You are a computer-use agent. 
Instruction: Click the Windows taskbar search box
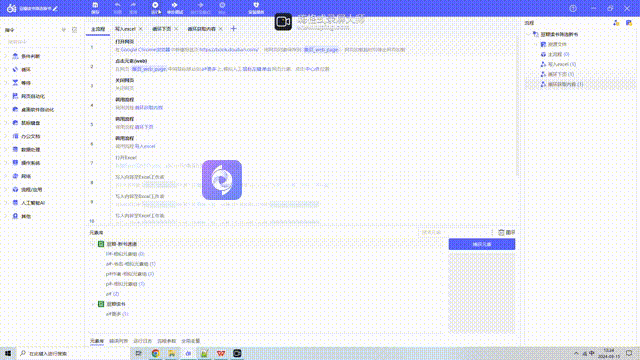coord(73,353)
